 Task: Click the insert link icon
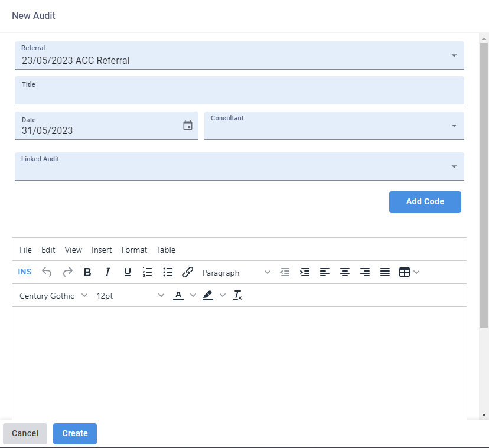click(188, 272)
